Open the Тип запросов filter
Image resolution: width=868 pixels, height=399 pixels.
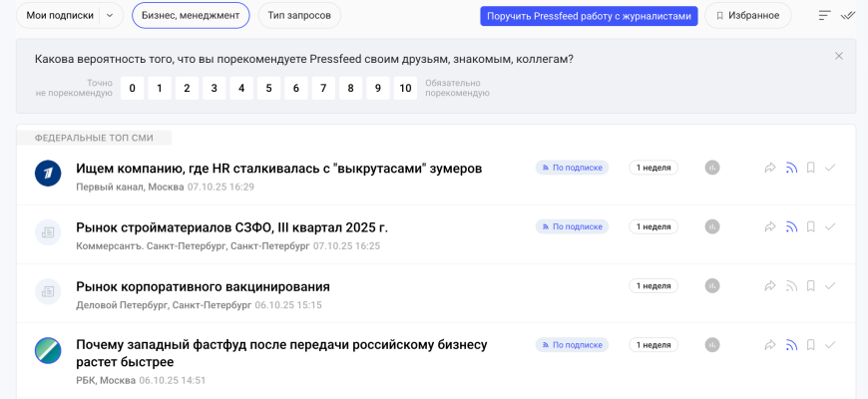299,16
